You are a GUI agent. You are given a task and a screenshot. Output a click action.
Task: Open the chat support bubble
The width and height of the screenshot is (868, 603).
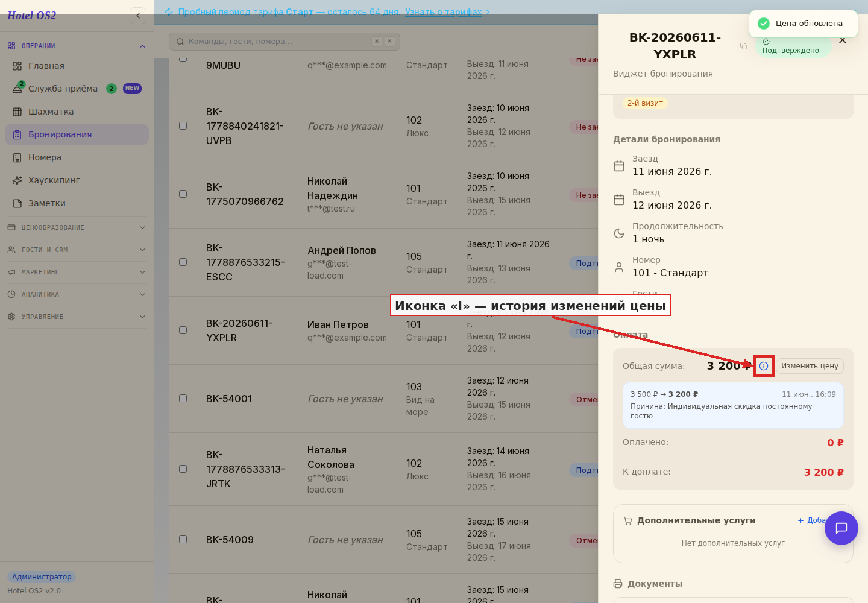[x=841, y=528]
